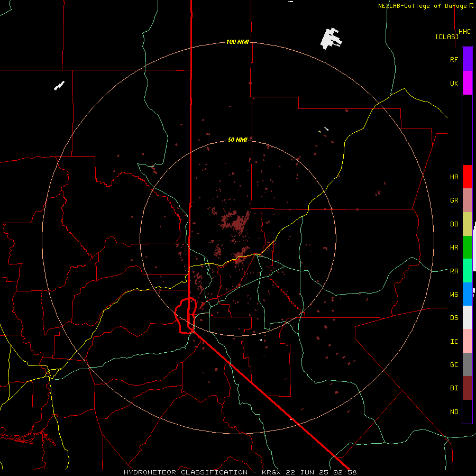Screen dimensions: 476x476
Task: Click the ND black legend color swatch
Action: pos(467,411)
